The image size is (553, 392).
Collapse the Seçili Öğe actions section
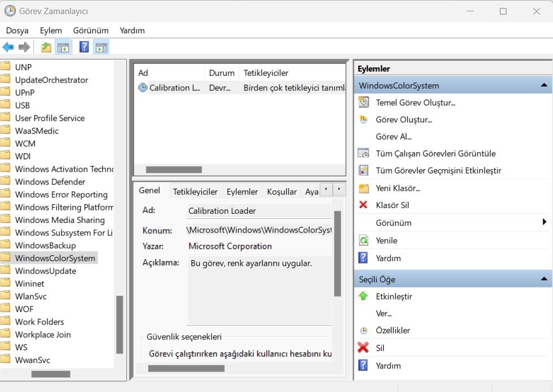click(x=544, y=279)
